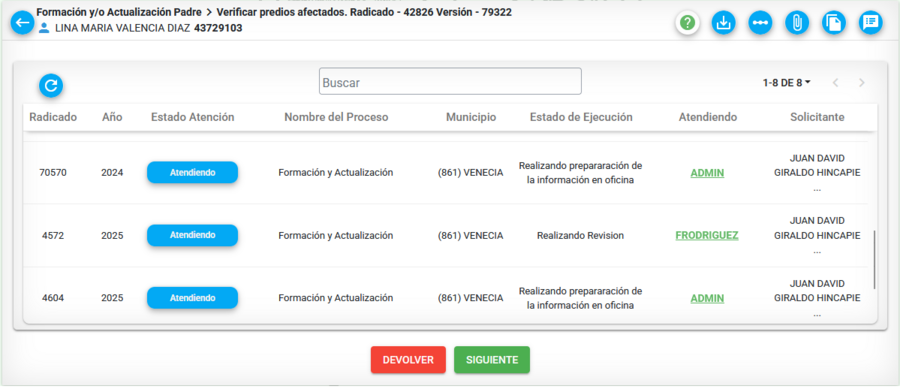This screenshot has width=900, height=389.
Task: Refresh the table with reload icon
Action: [51, 86]
